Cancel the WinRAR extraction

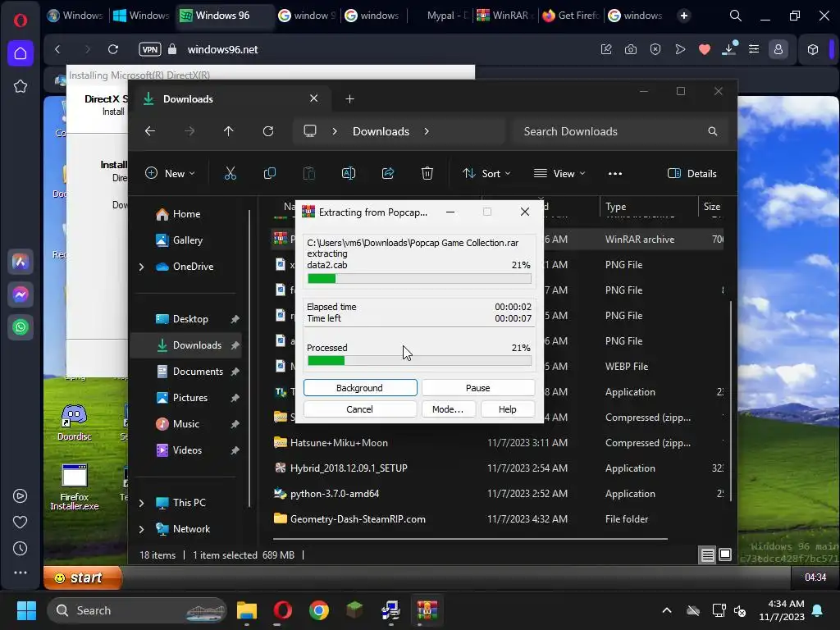coord(359,409)
